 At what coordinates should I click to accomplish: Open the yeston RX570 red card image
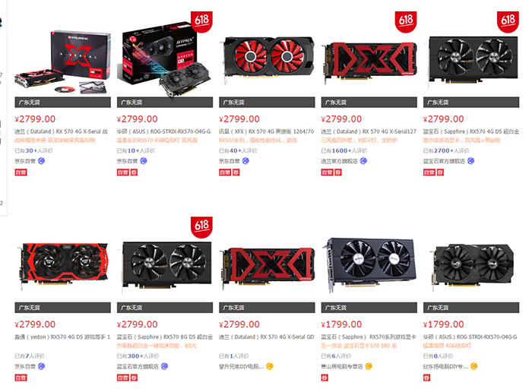(x=63, y=265)
